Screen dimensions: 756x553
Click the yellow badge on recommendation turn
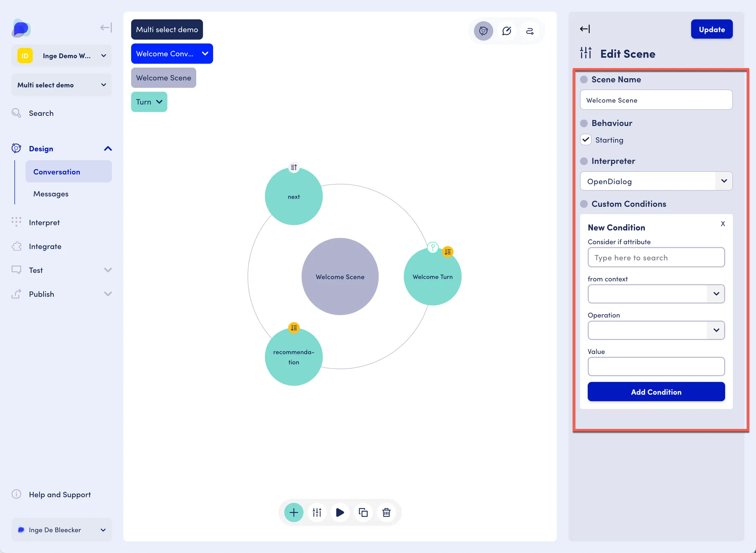294,328
